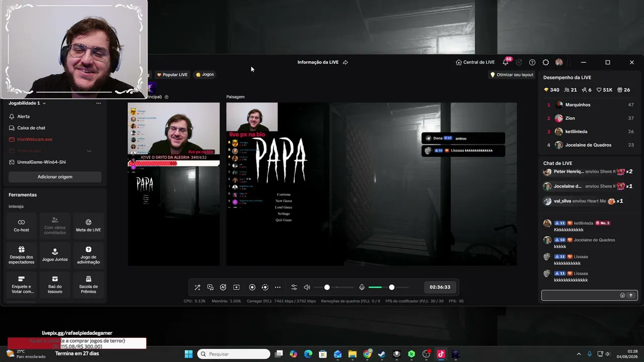Image resolution: width=644 pixels, height=362 pixels.
Task: Select the IriunWebcam.exe source
Action: point(55,139)
